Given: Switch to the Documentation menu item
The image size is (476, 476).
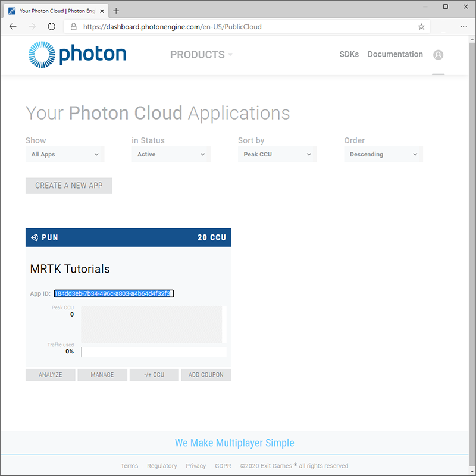Looking at the screenshot, I should click(x=395, y=54).
